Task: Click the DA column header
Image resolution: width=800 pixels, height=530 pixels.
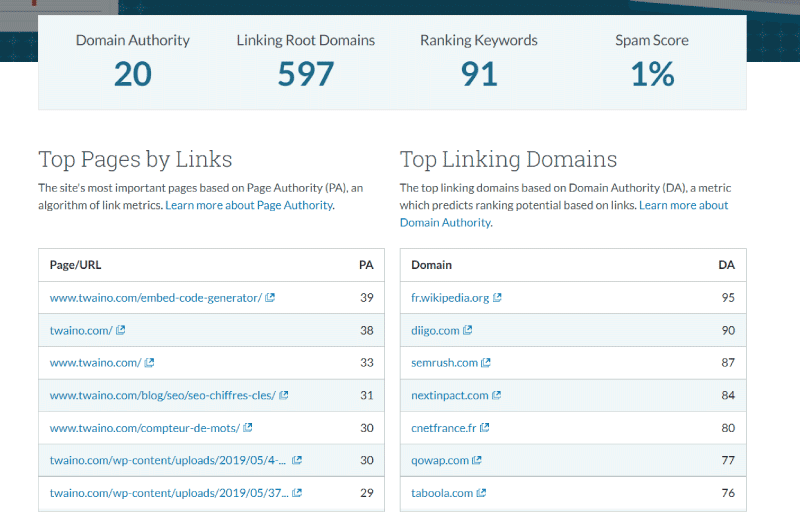Action: pos(727,265)
